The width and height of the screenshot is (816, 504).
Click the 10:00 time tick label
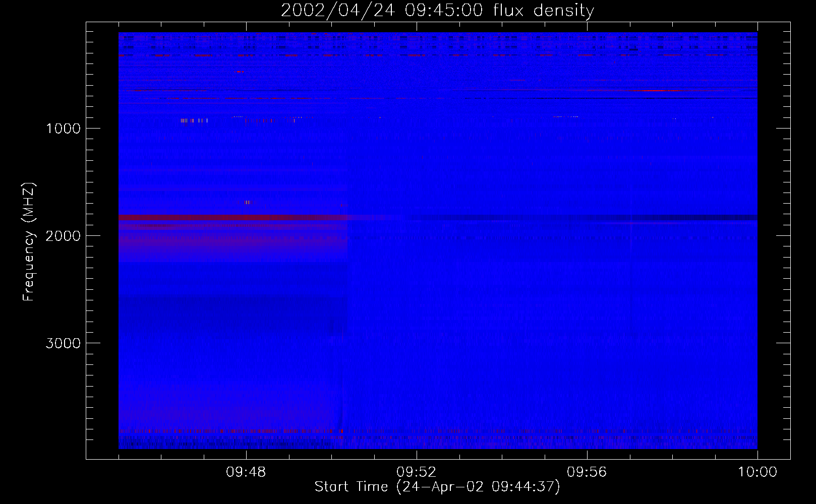click(757, 472)
